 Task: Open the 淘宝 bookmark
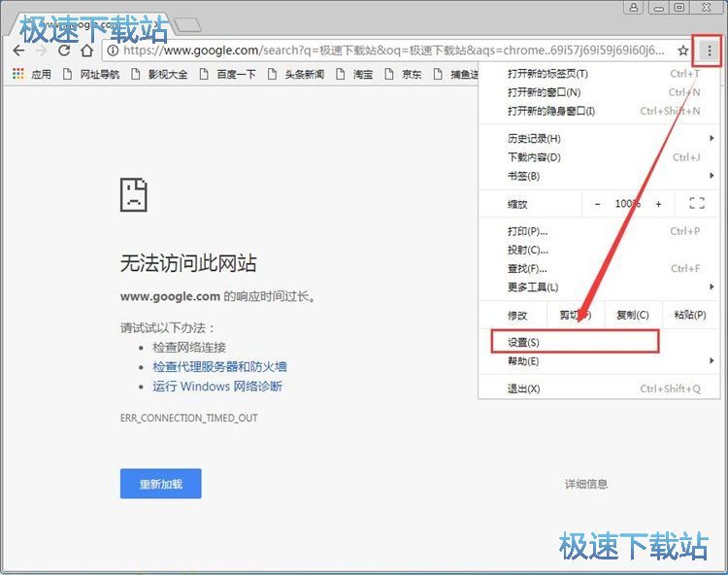(354, 74)
